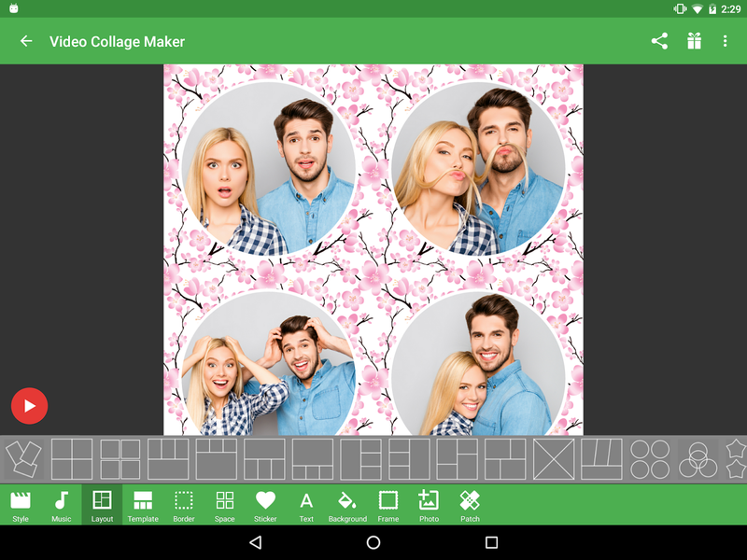The width and height of the screenshot is (747, 560).
Task: Select the Patch tool
Action: click(470, 504)
